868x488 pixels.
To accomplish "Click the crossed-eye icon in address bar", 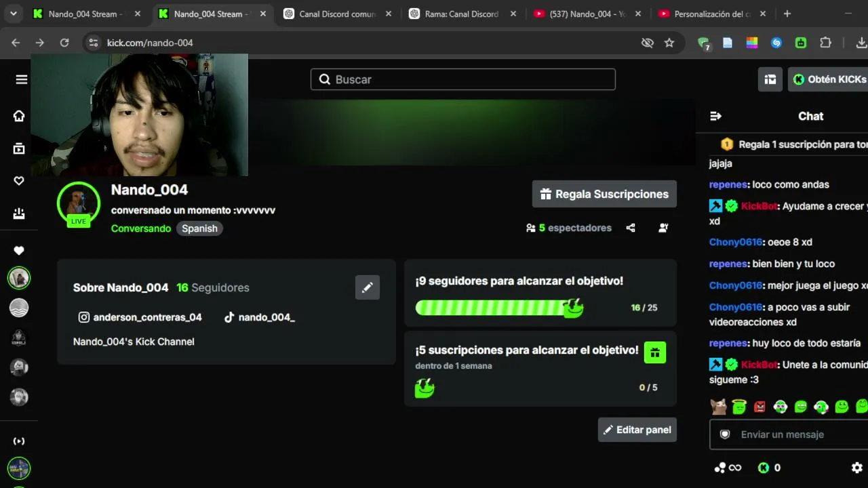I will pyautogui.click(x=648, y=43).
